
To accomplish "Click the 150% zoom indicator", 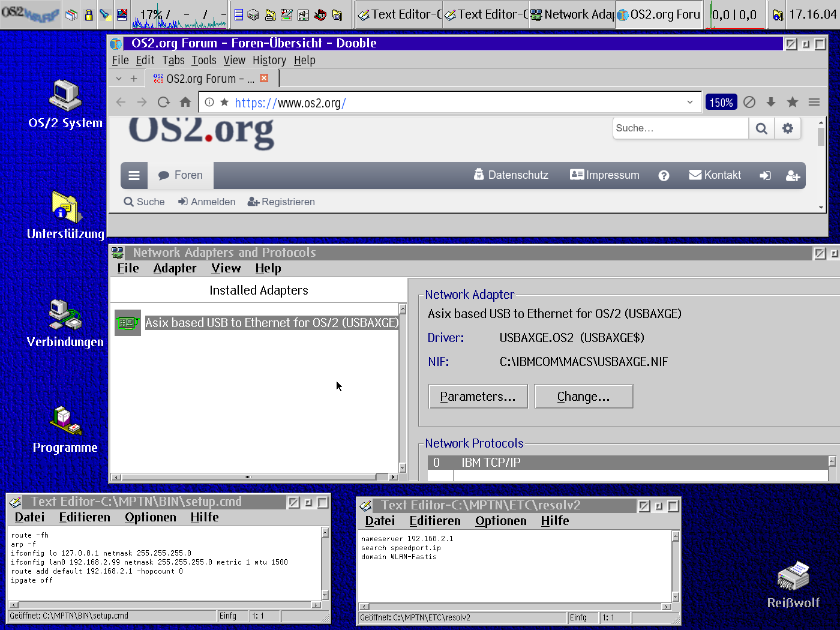I will (721, 102).
